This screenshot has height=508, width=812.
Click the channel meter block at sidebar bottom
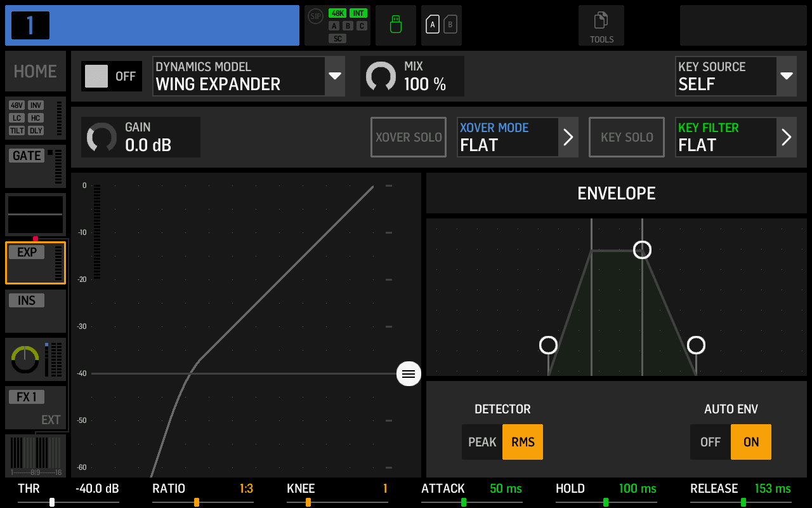tap(35, 455)
